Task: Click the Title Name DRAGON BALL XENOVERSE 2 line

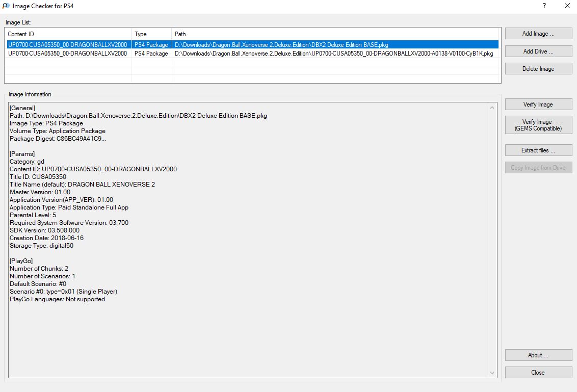Action: (83, 185)
